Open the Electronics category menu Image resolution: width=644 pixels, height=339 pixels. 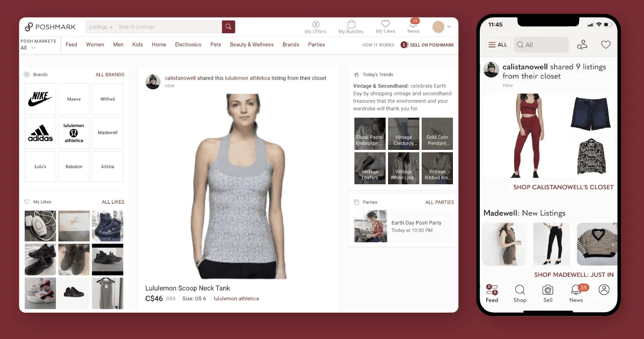[188, 45]
